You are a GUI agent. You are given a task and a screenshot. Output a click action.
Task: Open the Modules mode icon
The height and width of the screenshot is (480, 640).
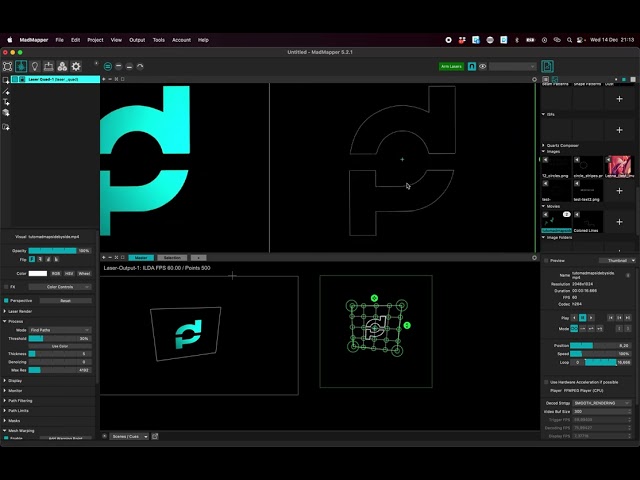[x=62, y=66]
